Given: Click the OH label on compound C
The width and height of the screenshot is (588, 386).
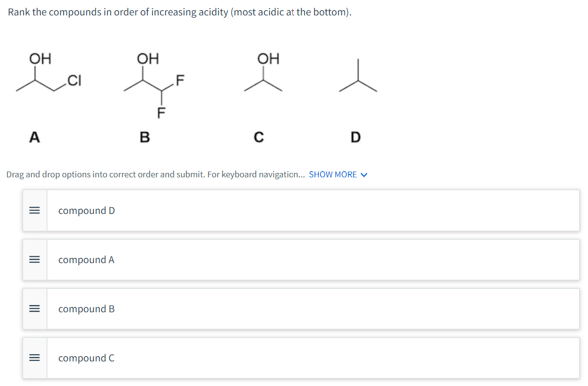Looking at the screenshot, I should pyautogui.click(x=268, y=59).
